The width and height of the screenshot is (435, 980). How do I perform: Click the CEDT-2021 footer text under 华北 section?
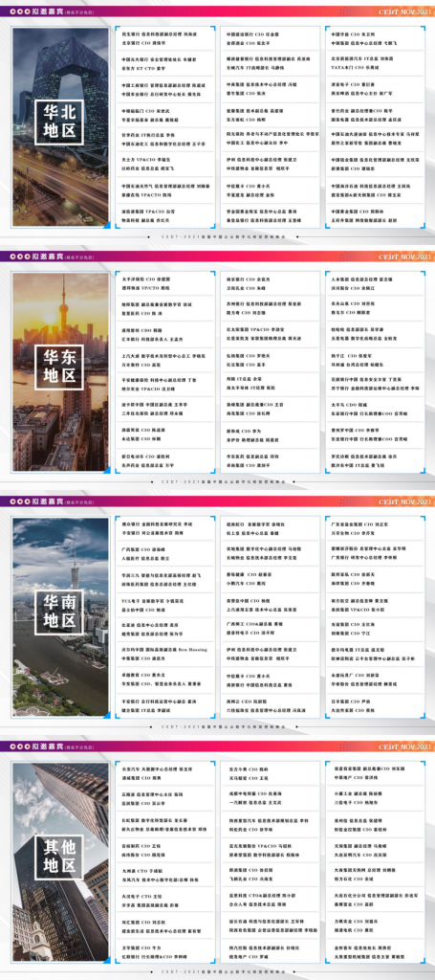(217, 237)
